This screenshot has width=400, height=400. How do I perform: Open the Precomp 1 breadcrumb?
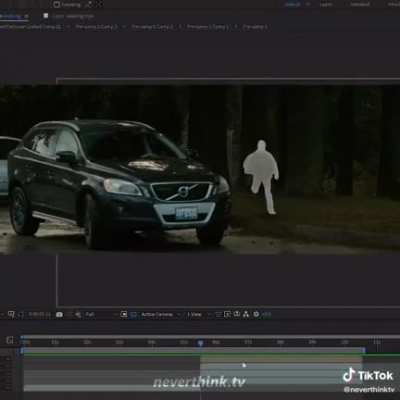point(255,27)
